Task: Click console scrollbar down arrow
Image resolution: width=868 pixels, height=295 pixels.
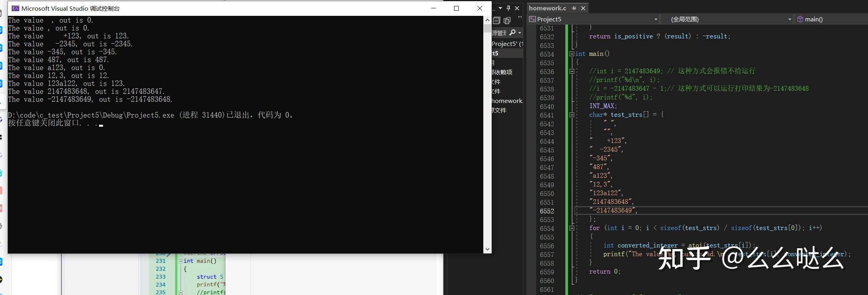Action: point(487,249)
